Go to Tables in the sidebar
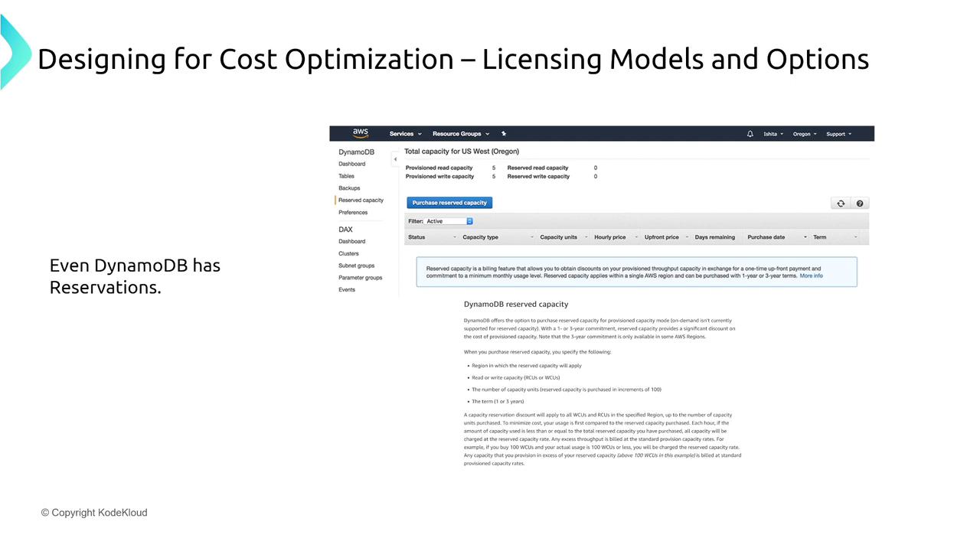This screenshot has width=980, height=551. pyautogui.click(x=347, y=176)
